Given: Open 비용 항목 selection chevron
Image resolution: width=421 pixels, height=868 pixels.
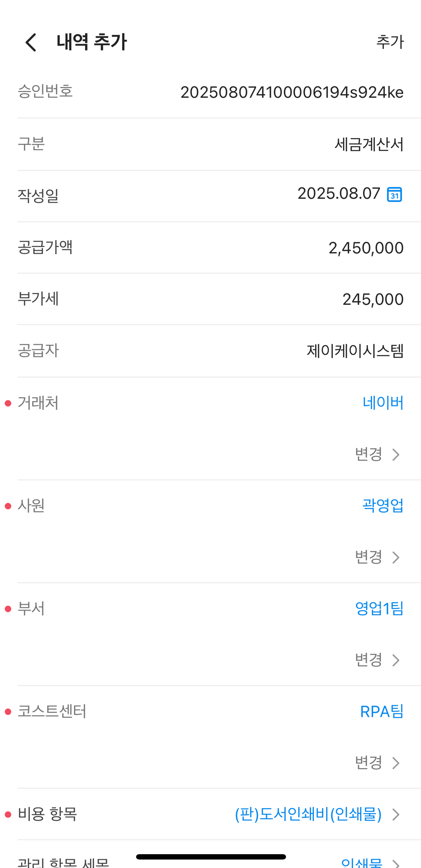Looking at the screenshot, I should click(x=396, y=814).
